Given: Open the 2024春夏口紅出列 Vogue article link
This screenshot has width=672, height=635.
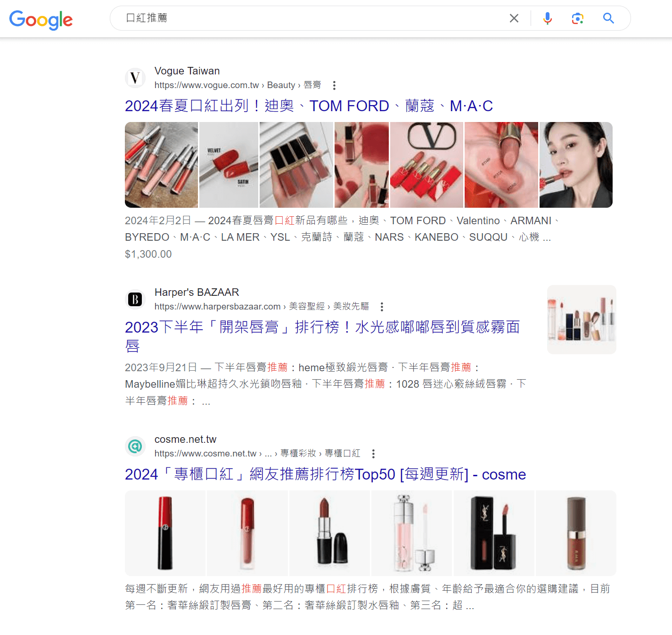Looking at the screenshot, I should pos(309,106).
